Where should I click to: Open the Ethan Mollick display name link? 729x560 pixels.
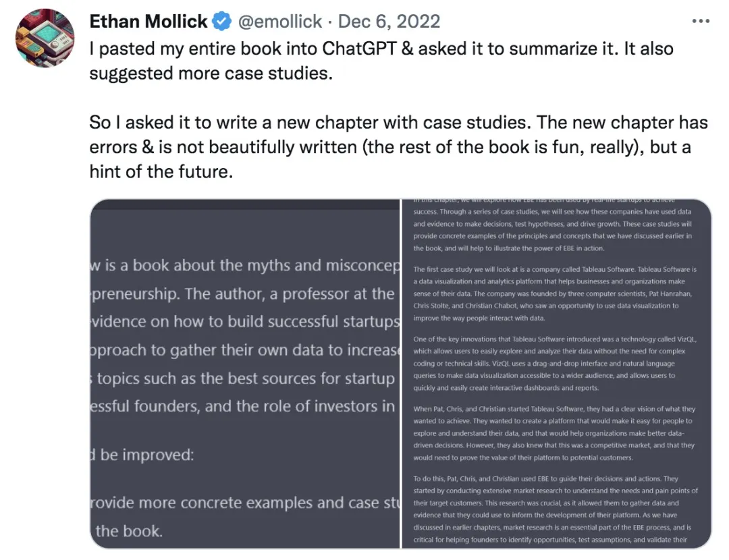(x=148, y=22)
